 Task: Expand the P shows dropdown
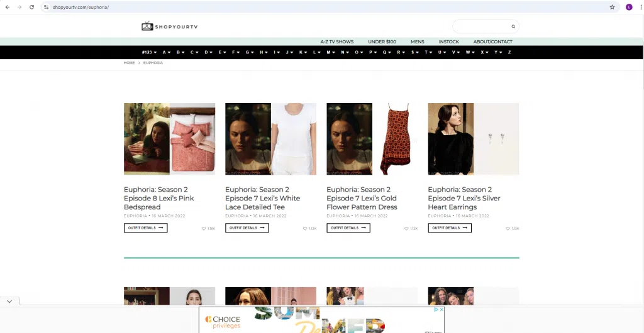tap(373, 53)
